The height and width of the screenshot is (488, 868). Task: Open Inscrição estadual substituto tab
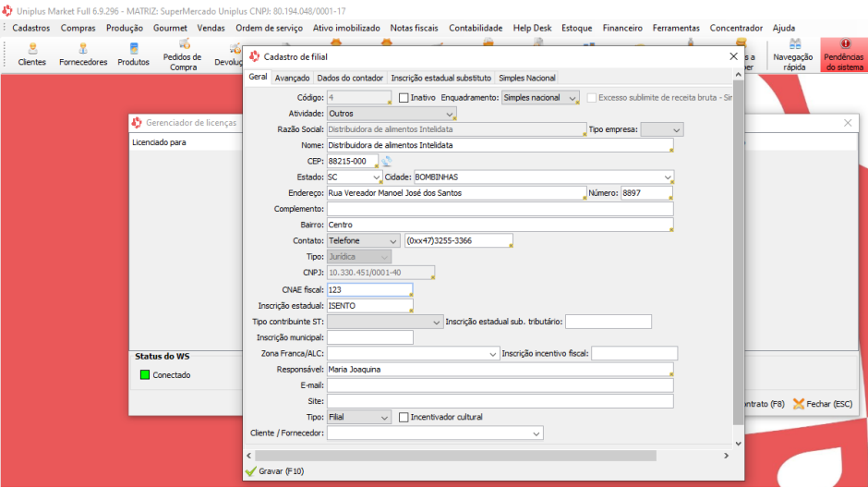point(440,79)
